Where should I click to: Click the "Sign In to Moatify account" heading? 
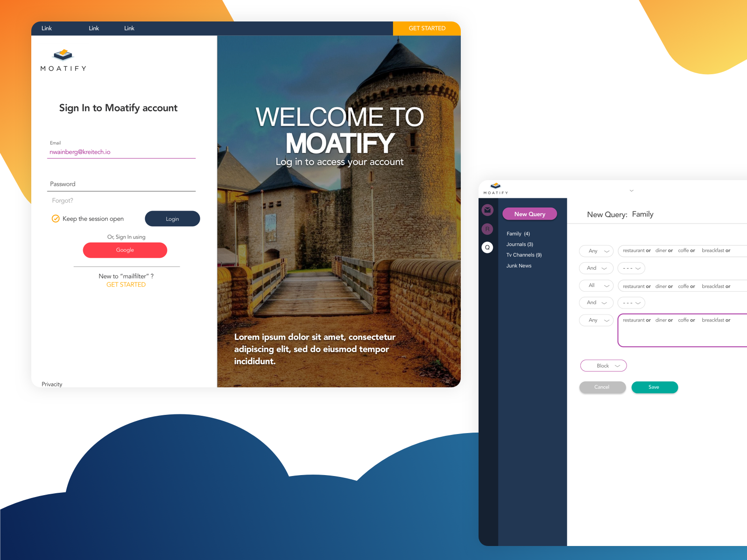click(118, 108)
